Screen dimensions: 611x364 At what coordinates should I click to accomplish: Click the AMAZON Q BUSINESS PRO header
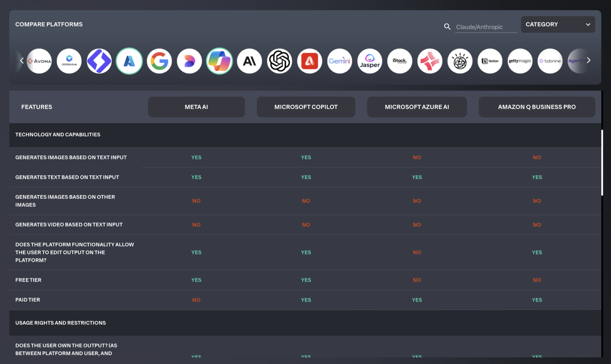(537, 107)
